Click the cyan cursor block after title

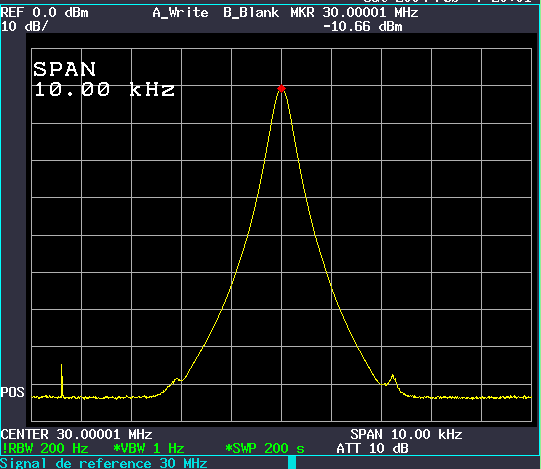pos(292,462)
